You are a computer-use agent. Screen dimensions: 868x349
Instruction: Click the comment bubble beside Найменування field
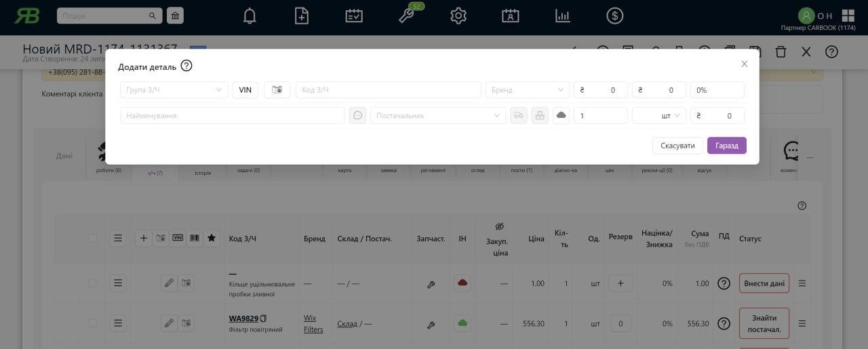pyautogui.click(x=358, y=116)
